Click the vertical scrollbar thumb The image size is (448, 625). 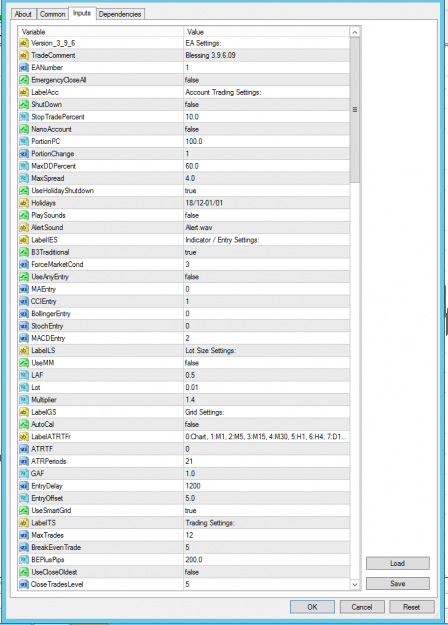click(x=355, y=110)
